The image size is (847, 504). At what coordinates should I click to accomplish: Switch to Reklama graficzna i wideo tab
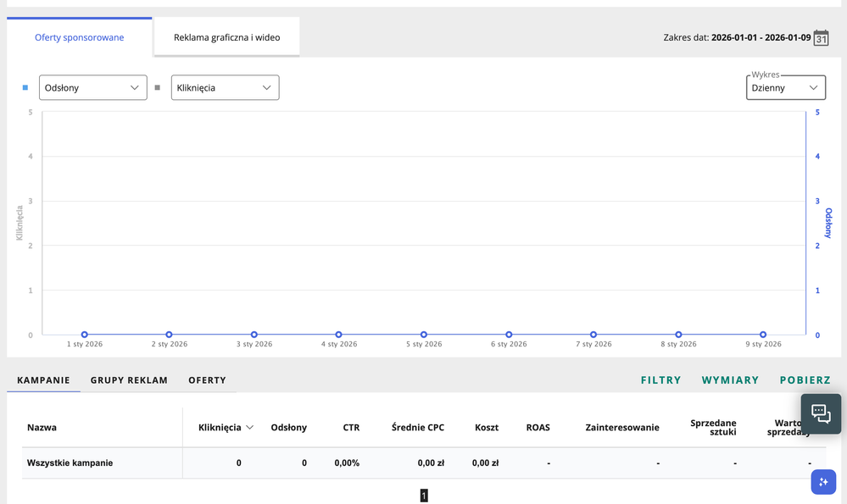coord(226,37)
